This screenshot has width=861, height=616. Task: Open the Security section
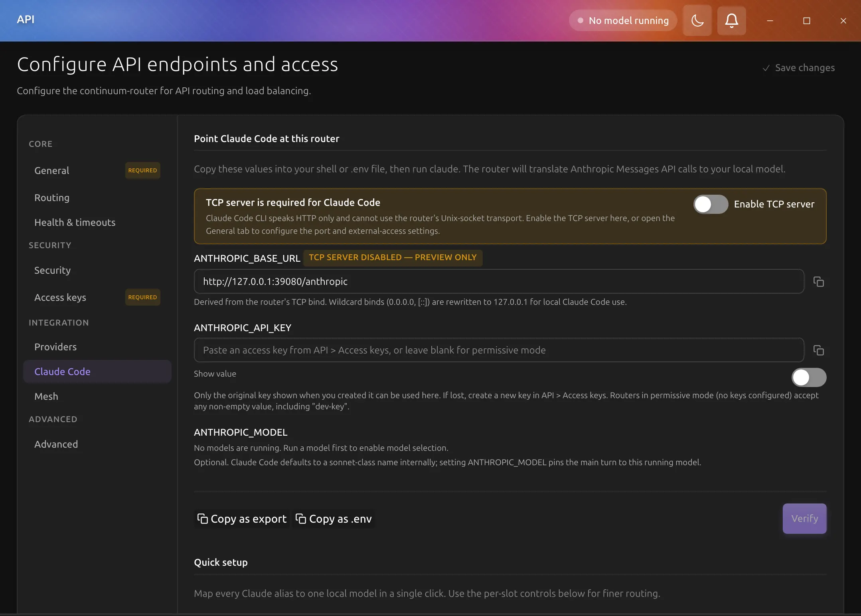click(x=97, y=270)
